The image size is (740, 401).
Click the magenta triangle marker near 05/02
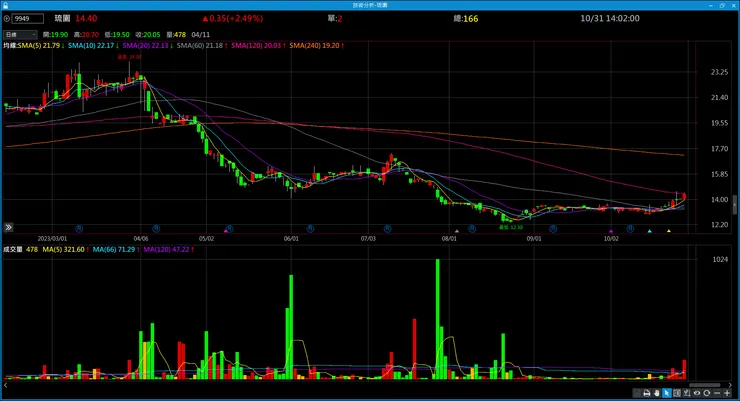click(x=226, y=231)
